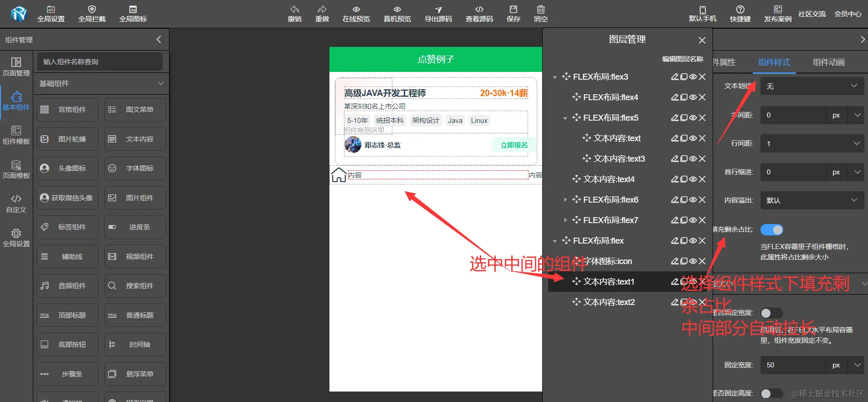Screen dimensions: 868x402
Task: Toggle visibility of FLEX布局:flex6 layer
Action: tap(693, 200)
